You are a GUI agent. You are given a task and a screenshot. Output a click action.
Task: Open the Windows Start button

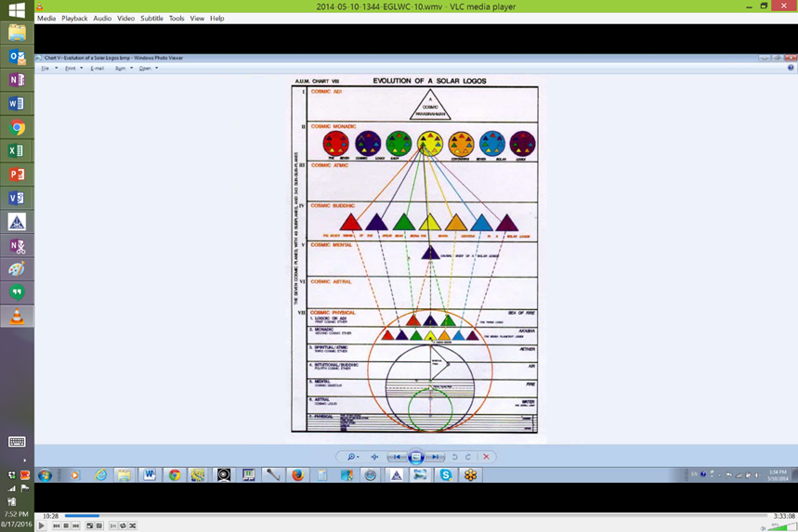17,9
